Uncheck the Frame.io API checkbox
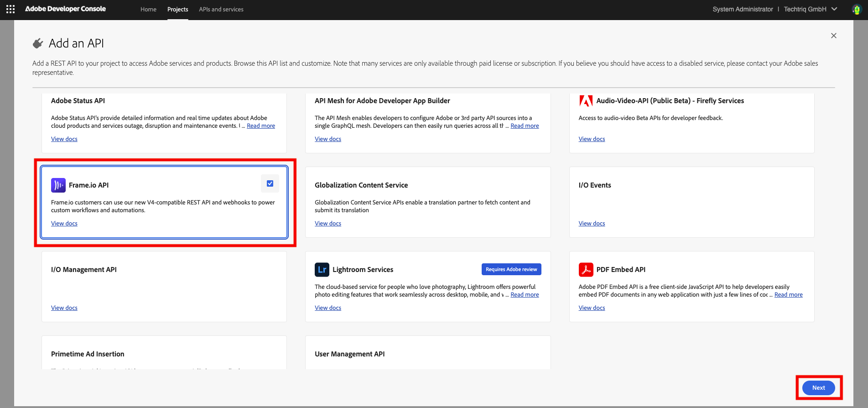 point(270,183)
